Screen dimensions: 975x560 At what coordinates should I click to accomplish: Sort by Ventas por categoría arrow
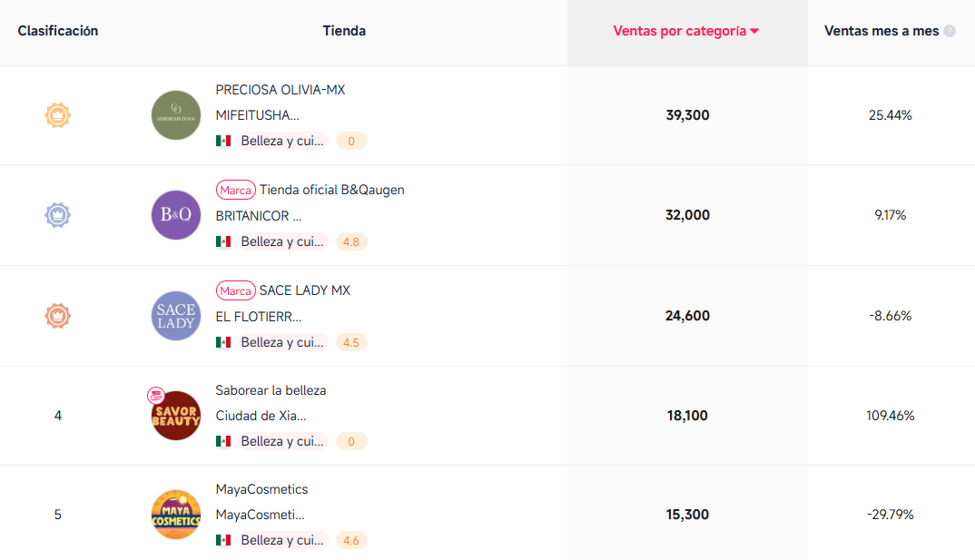coord(754,31)
